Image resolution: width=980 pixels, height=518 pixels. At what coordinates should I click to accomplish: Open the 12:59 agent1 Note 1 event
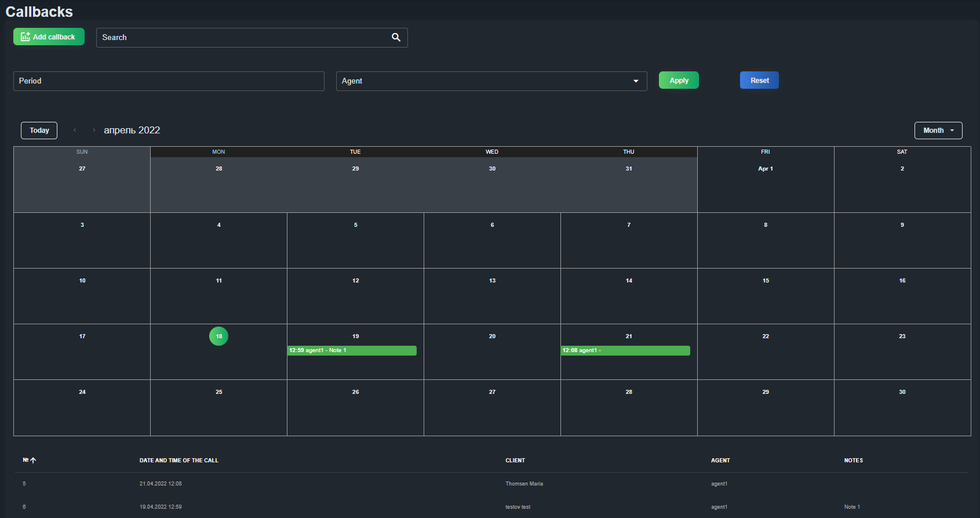(352, 350)
